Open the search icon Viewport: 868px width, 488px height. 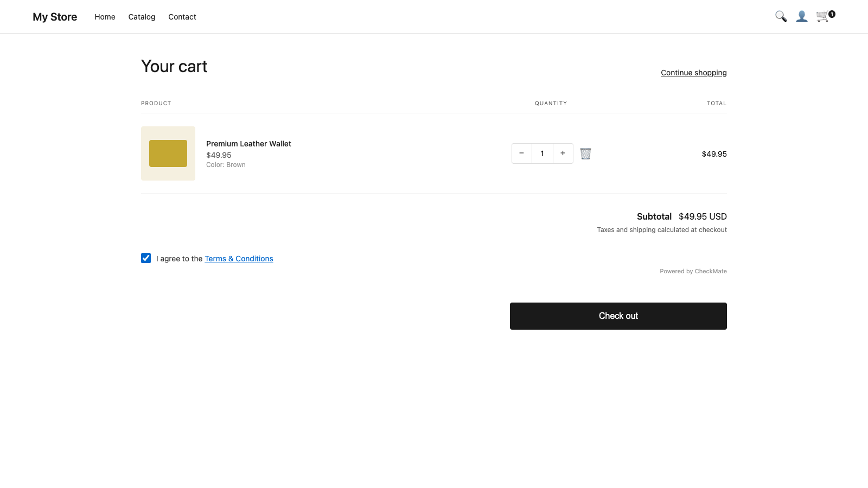(781, 16)
